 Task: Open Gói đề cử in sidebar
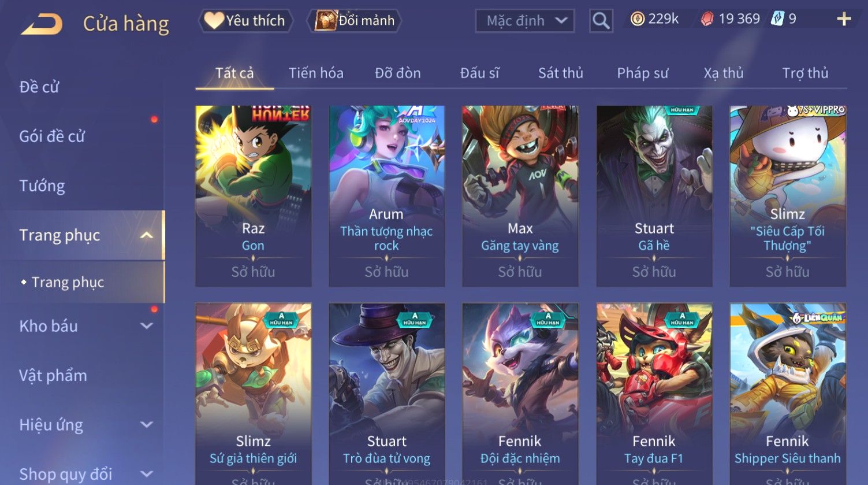52,136
